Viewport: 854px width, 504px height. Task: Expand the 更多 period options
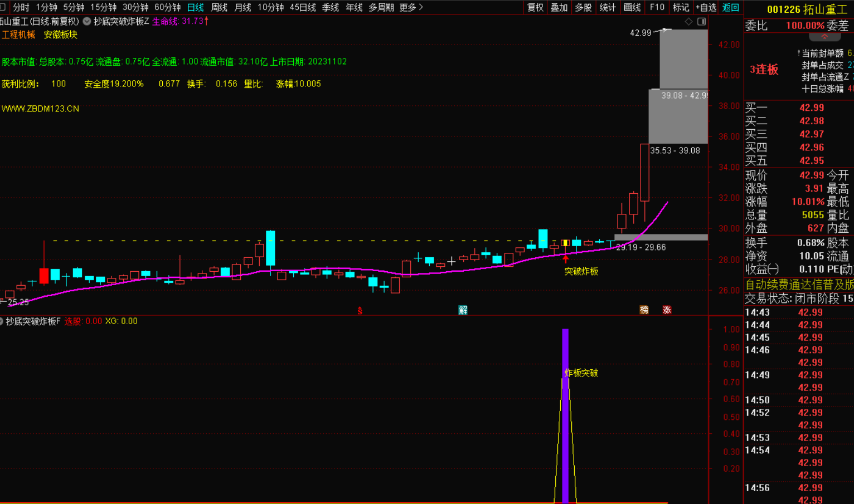click(411, 7)
